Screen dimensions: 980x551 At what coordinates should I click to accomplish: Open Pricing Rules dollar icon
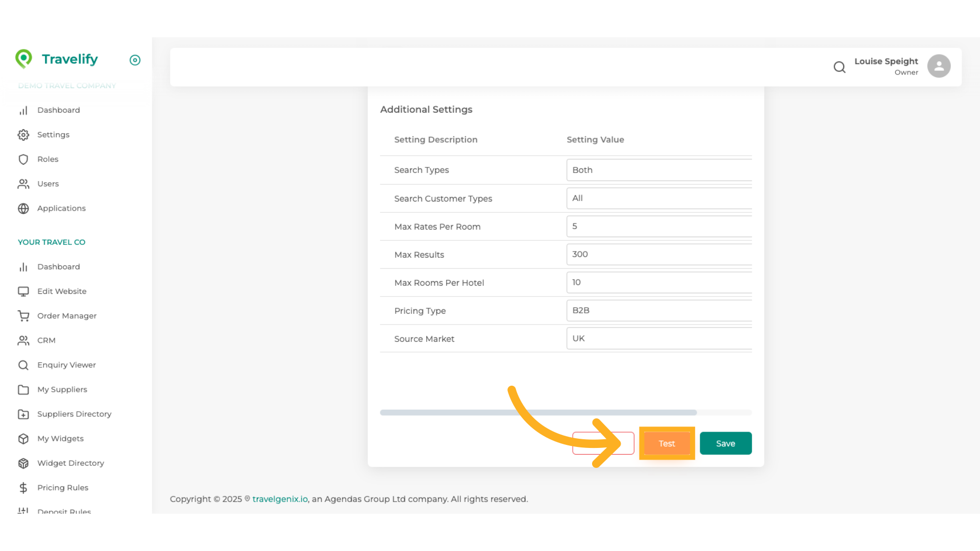pyautogui.click(x=23, y=488)
